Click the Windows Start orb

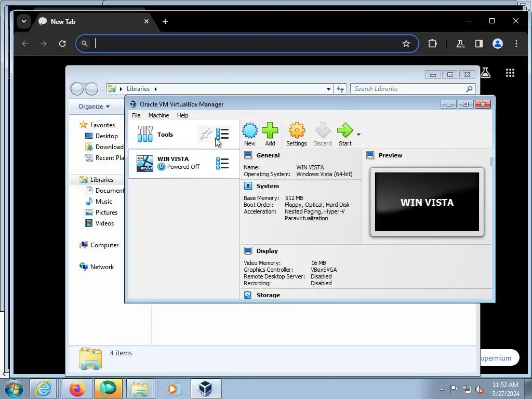pyautogui.click(x=14, y=389)
